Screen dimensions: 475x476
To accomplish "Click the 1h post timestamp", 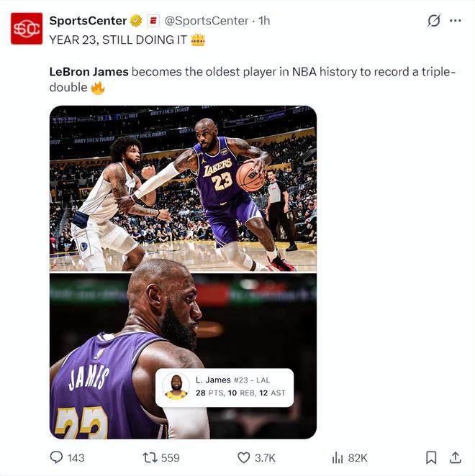I will 264,21.
